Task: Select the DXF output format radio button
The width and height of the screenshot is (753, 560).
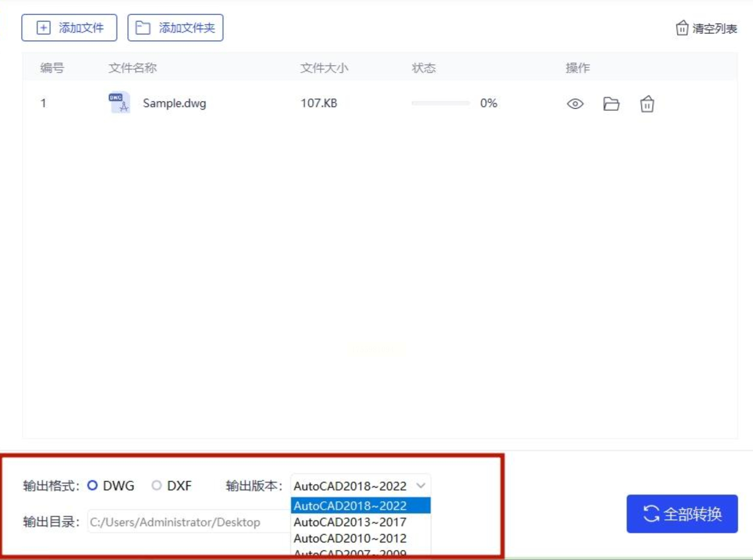Action: coord(157,486)
